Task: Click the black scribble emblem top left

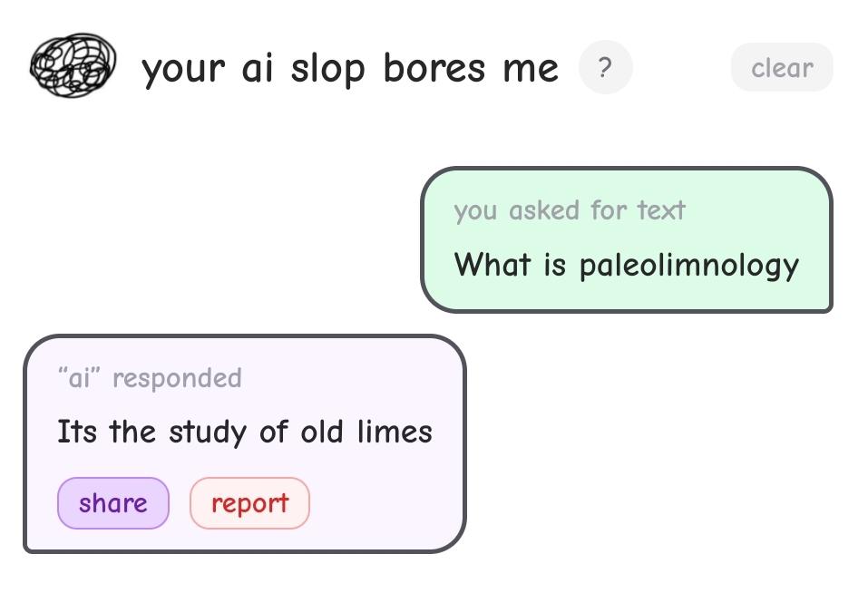Action: pos(76,63)
